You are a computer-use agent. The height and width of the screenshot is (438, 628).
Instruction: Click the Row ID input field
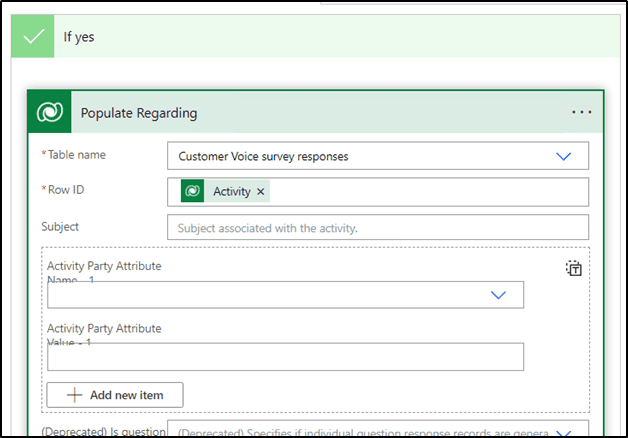pos(378,192)
